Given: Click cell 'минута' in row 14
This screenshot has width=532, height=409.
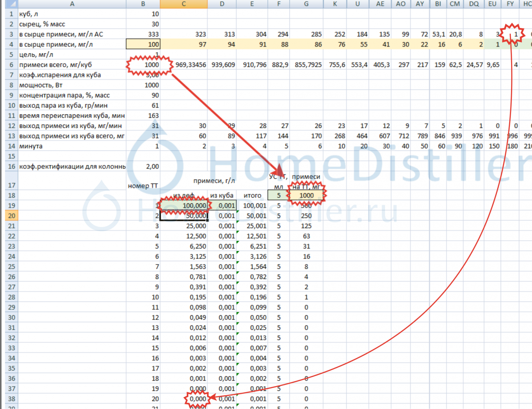Looking at the screenshot, I should pyautogui.click(x=72, y=146).
